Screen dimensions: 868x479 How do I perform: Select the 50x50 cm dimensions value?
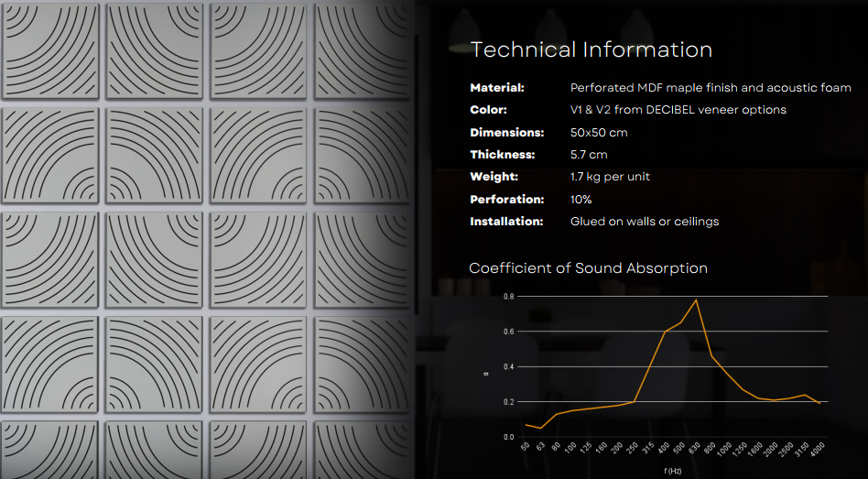[599, 133]
